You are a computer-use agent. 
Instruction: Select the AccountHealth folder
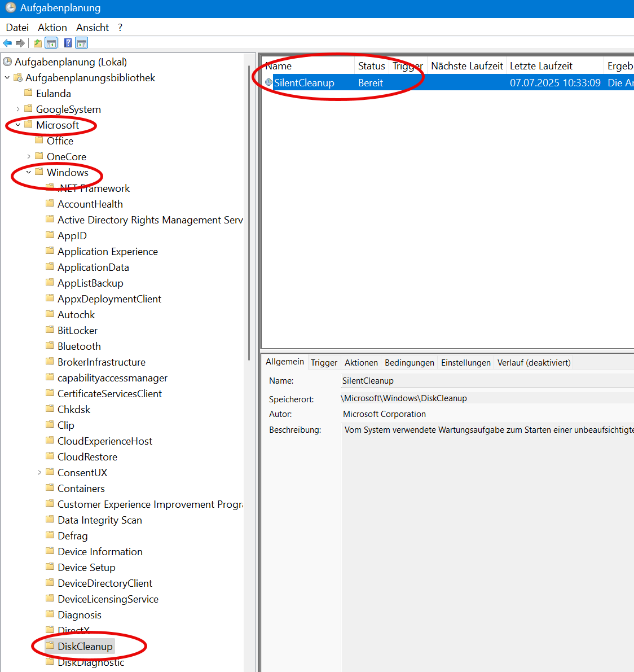90,204
